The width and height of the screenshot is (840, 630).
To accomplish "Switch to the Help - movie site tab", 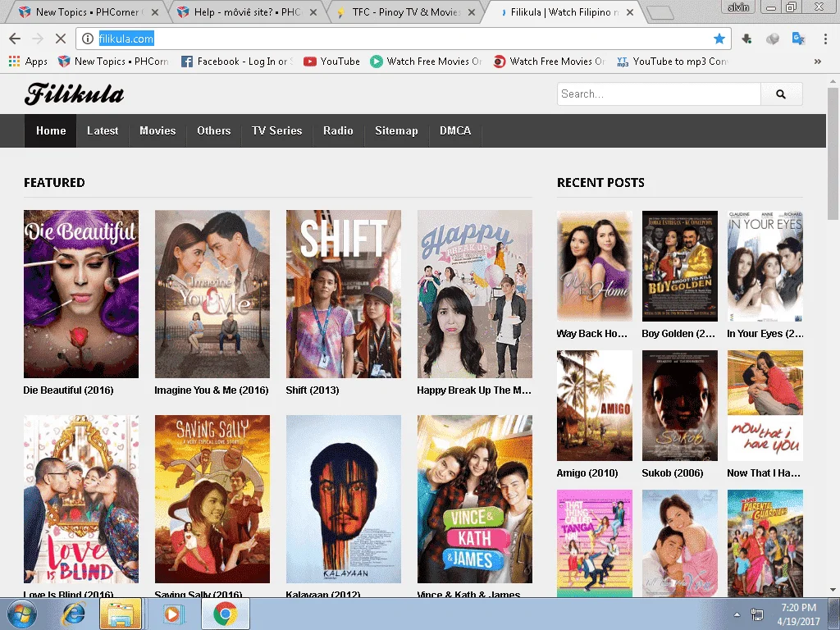I will coord(248,11).
